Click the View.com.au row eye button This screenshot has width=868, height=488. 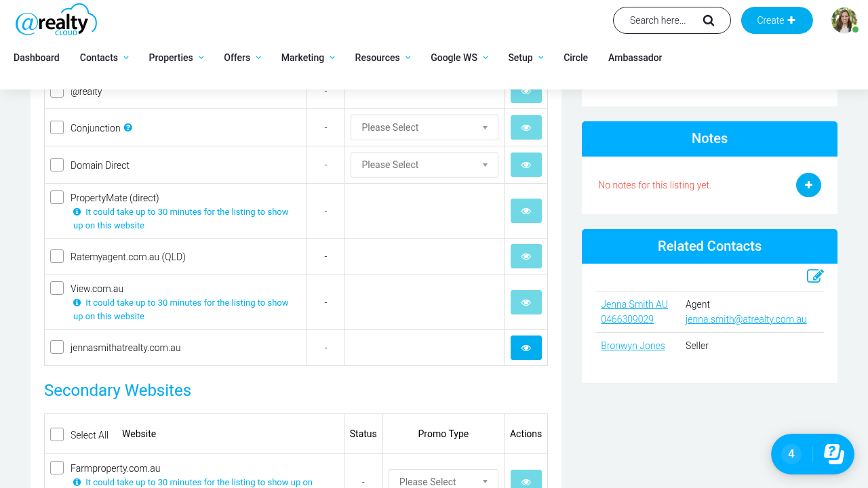pos(526,302)
